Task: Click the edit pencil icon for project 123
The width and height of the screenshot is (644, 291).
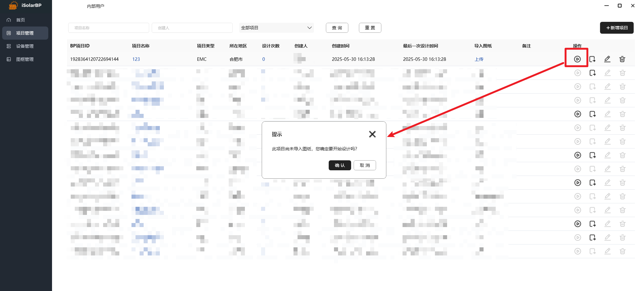Action: (607, 59)
